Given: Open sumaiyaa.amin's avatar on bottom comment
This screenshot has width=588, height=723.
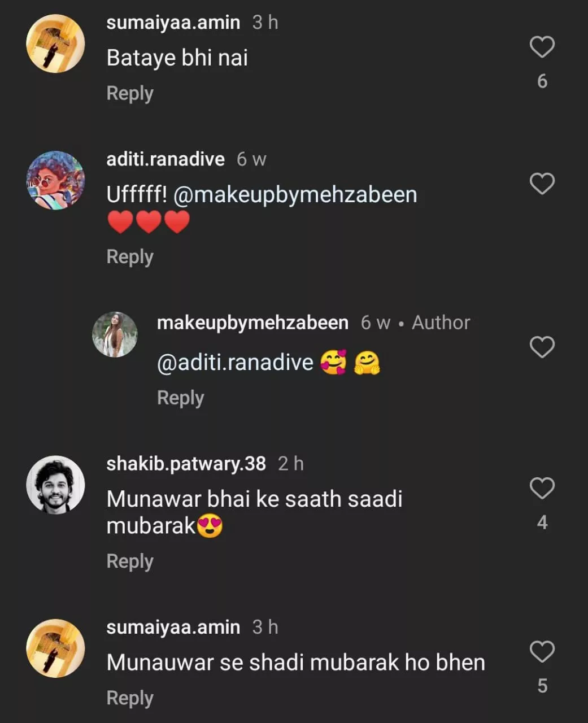Looking at the screenshot, I should 55,648.
